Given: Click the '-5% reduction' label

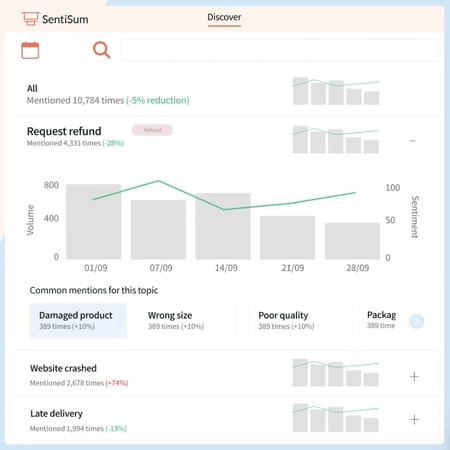Looking at the screenshot, I should (158, 100).
